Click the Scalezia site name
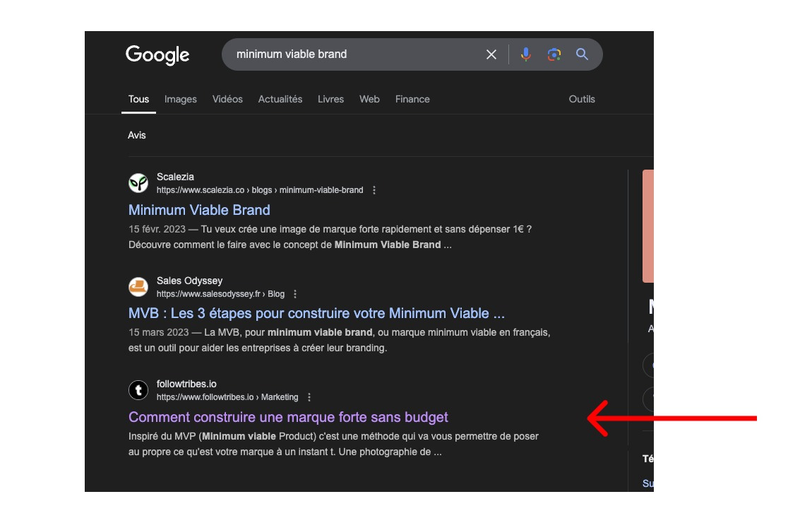The image size is (812, 523). tap(175, 177)
